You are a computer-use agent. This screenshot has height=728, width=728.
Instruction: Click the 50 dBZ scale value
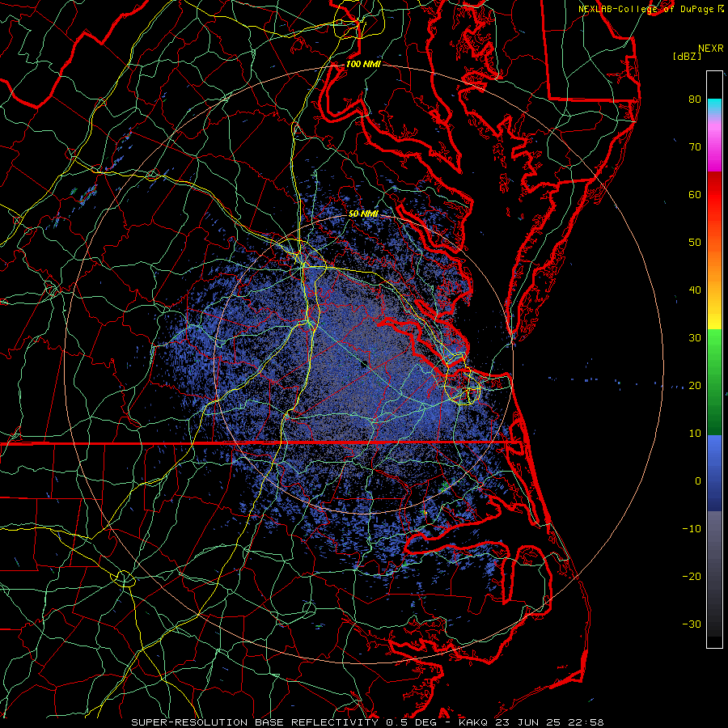(x=695, y=243)
